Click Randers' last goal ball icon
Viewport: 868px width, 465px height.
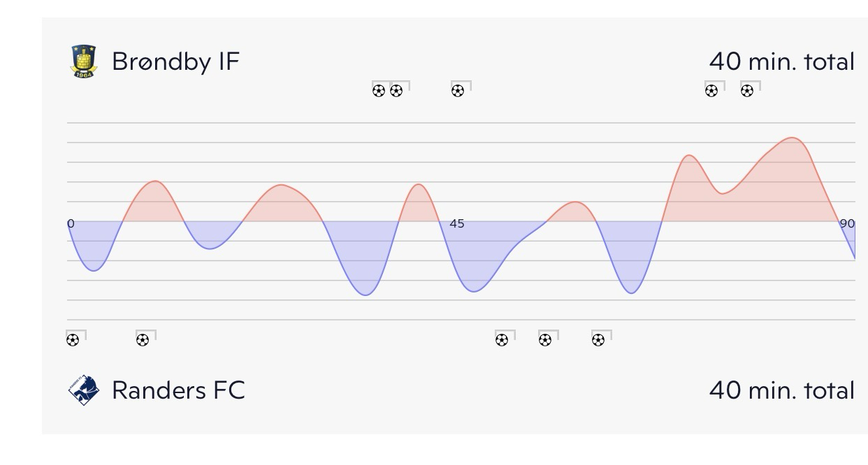598,340
